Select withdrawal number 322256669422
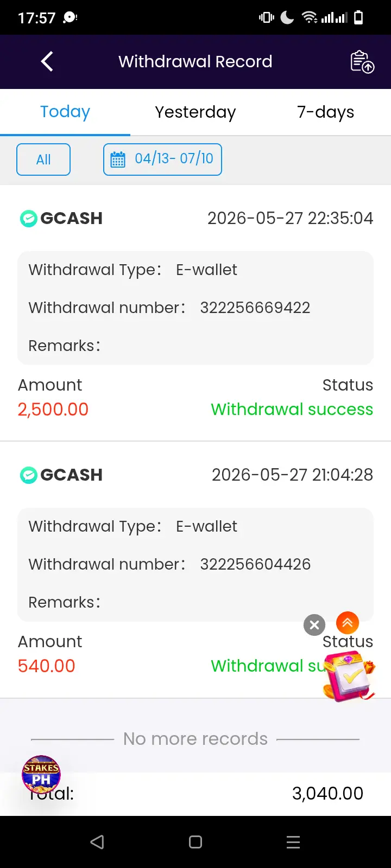Image resolution: width=391 pixels, height=868 pixels. point(255,308)
